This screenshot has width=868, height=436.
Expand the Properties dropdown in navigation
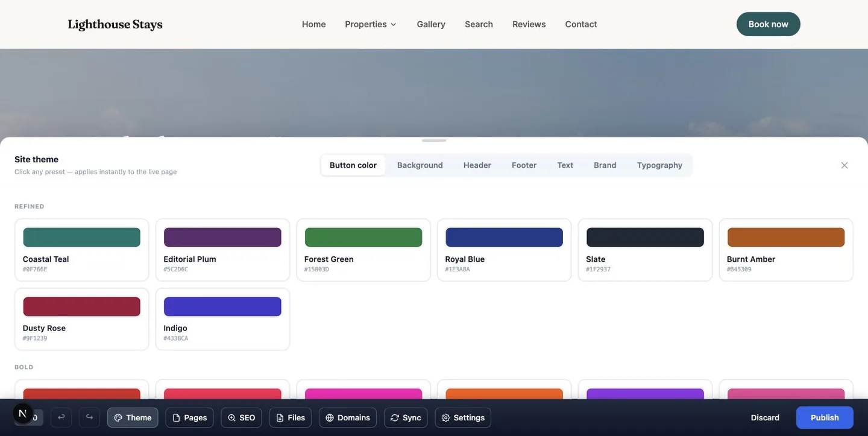371,24
